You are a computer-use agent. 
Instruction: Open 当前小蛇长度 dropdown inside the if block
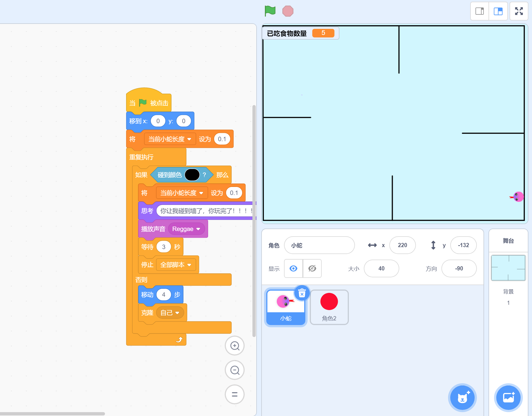coord(182,193)
